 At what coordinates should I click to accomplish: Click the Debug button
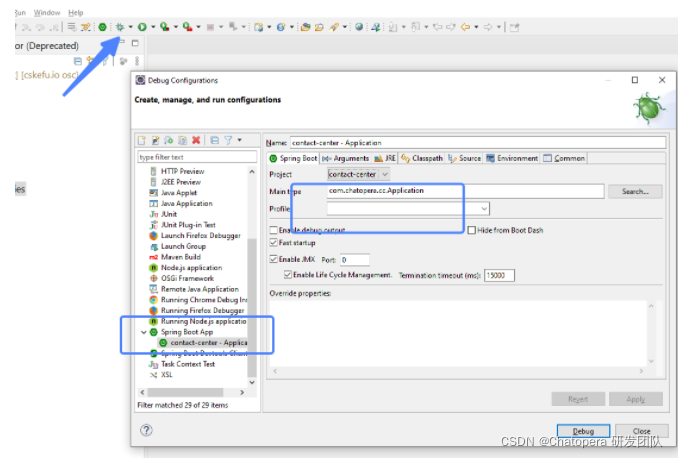(x=583, y=431)
